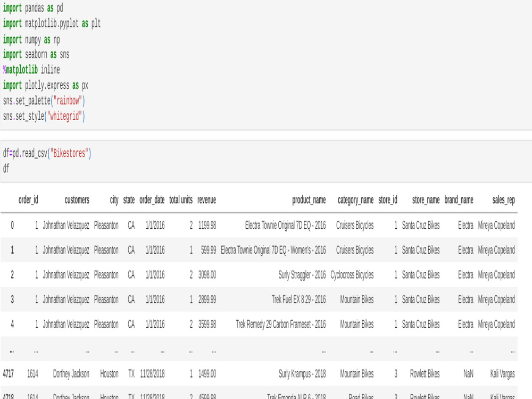Select the city column header
The image size is (532, 399).
tap(114, 200)
